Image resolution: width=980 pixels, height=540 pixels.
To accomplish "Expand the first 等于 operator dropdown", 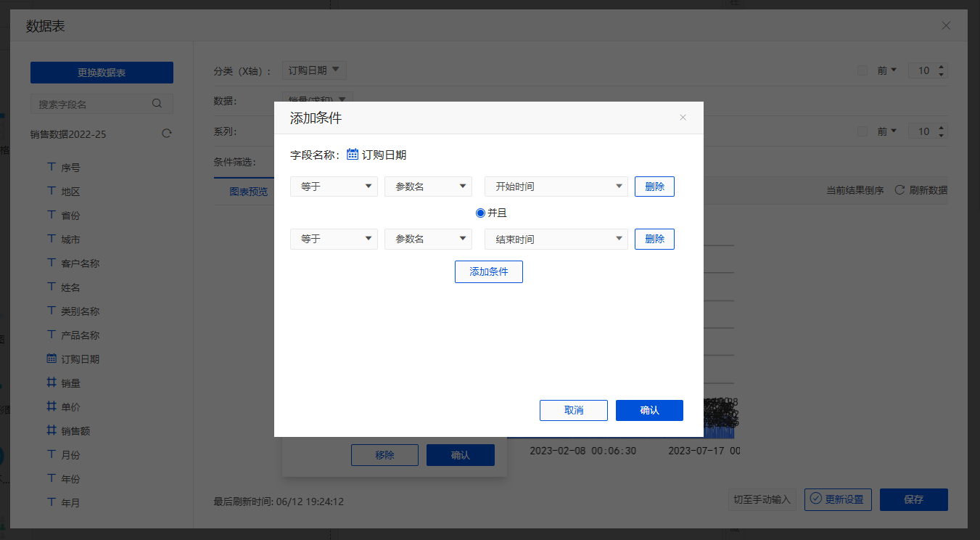I will [x=334, y=187].
